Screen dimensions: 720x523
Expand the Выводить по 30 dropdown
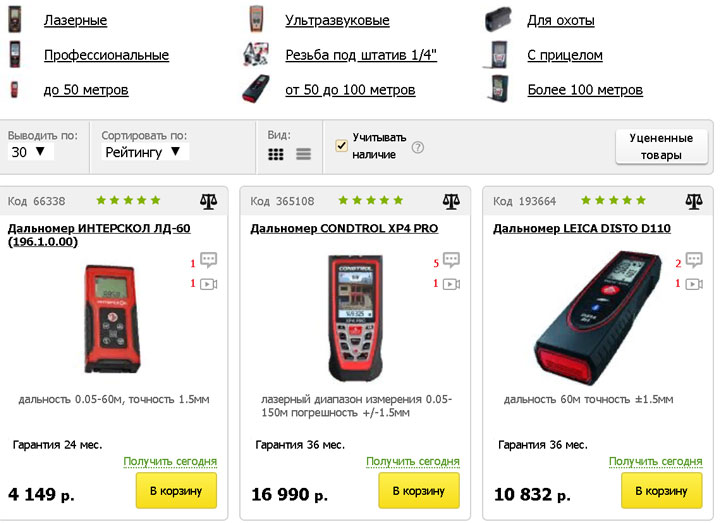click(x=30, y=152)
